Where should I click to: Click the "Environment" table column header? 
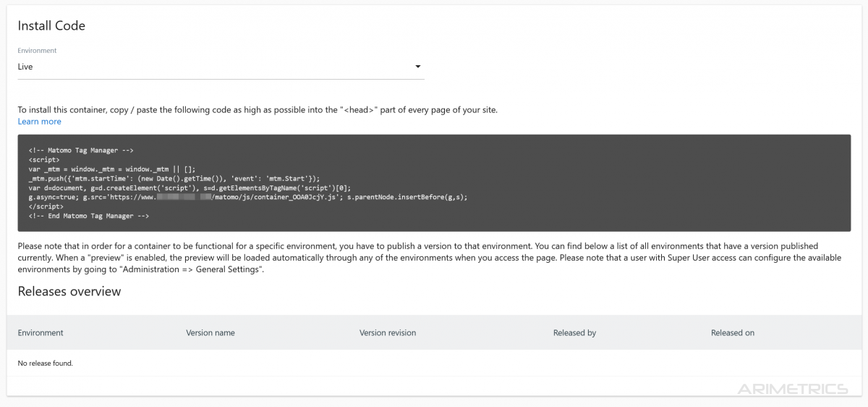[x=41, y=333]
